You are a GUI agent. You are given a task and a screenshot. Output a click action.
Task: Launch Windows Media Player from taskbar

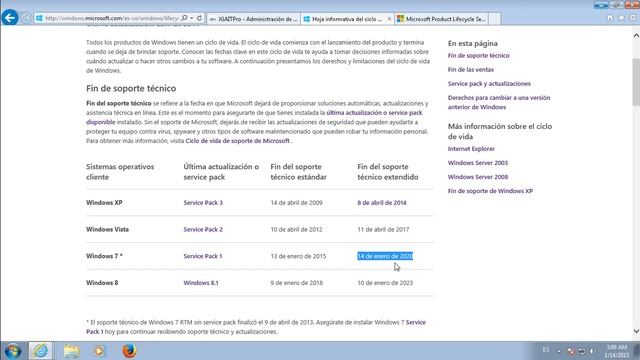click(99, 351)
